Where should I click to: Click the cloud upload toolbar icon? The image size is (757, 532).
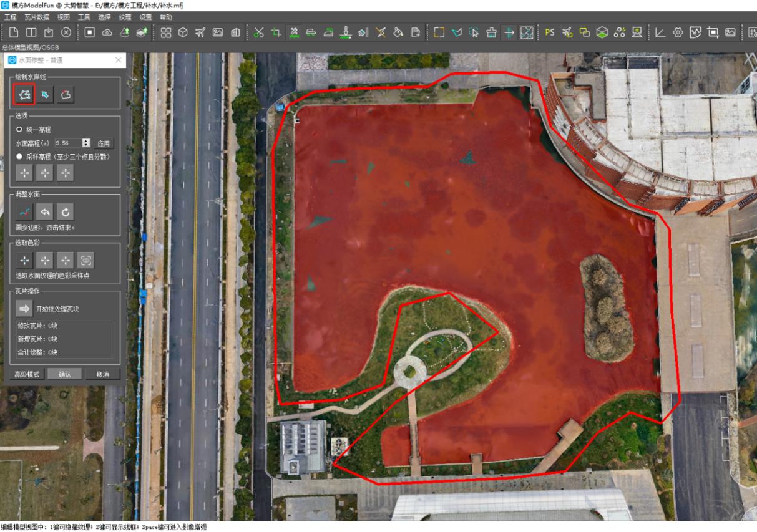click(107, 32)
